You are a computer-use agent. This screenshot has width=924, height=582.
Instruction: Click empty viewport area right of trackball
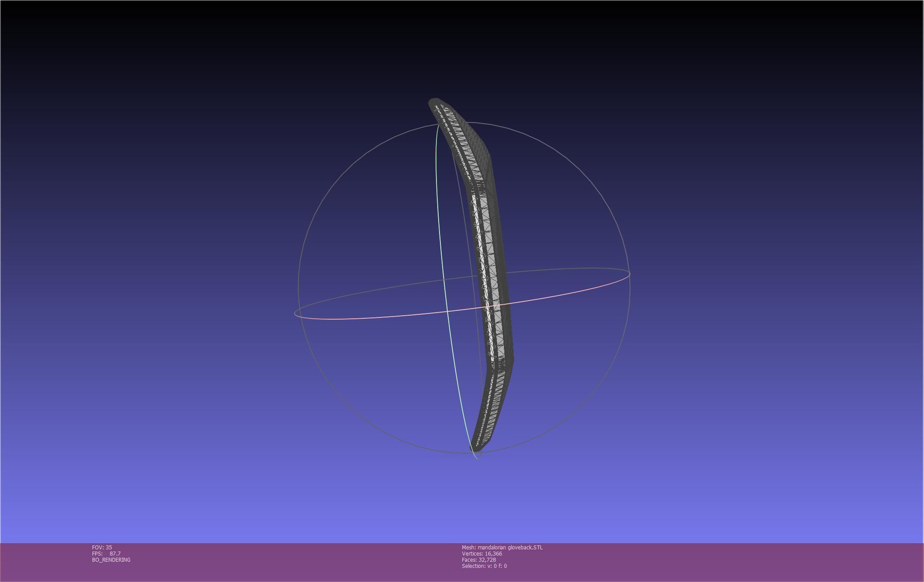pyautogui.click(x=771, y=287)
